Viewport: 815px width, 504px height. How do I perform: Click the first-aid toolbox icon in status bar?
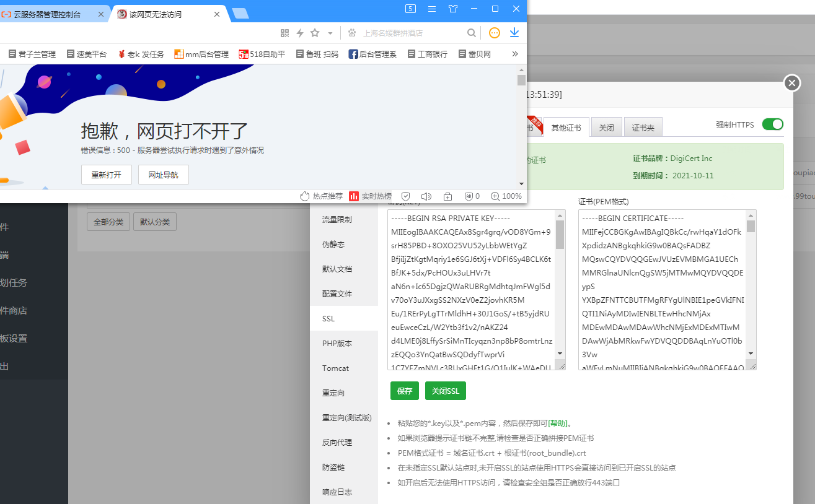pyautogui.click(x=447, y=196)
